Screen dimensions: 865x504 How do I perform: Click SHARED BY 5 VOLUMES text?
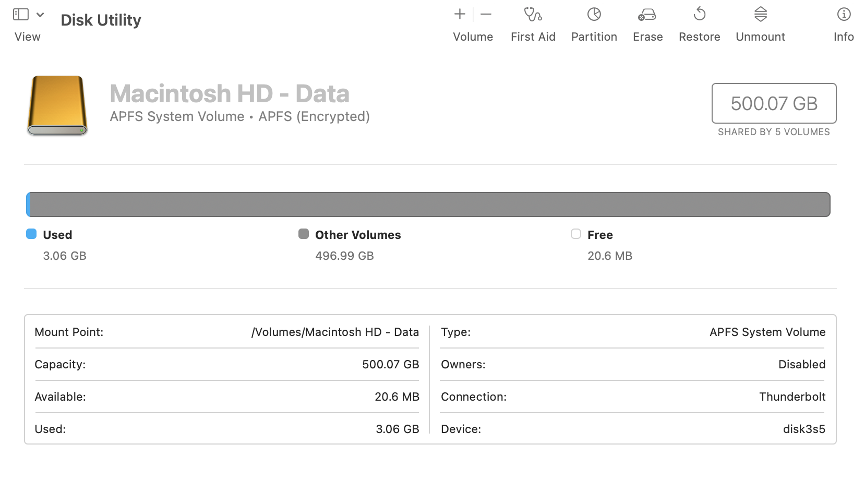pyautogui.click(x=774, y=132)
